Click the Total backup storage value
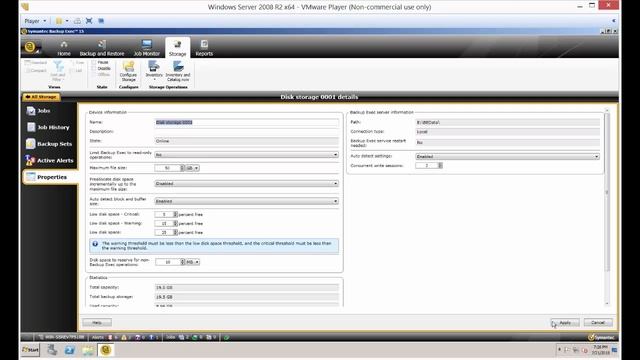Screen dimensions: 640x360 point(247,297)
